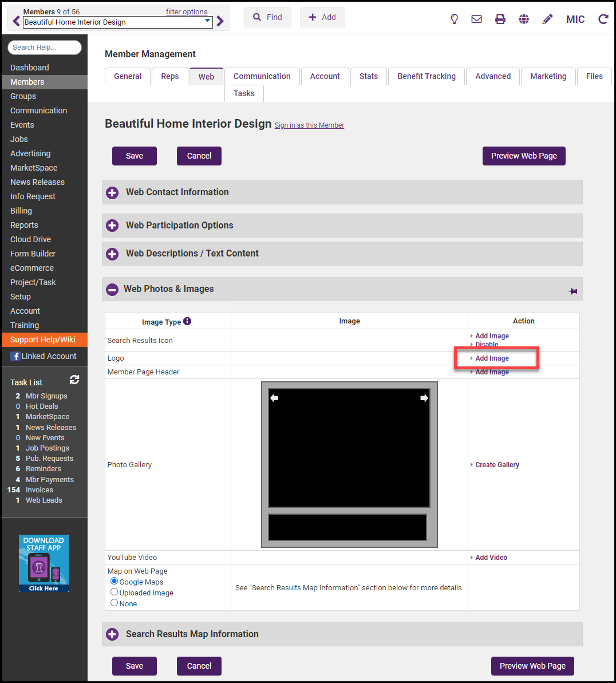Screen dimensions: 616x683
Task: Choose None for Map on Web Page
Action: (x=114, y=603)
